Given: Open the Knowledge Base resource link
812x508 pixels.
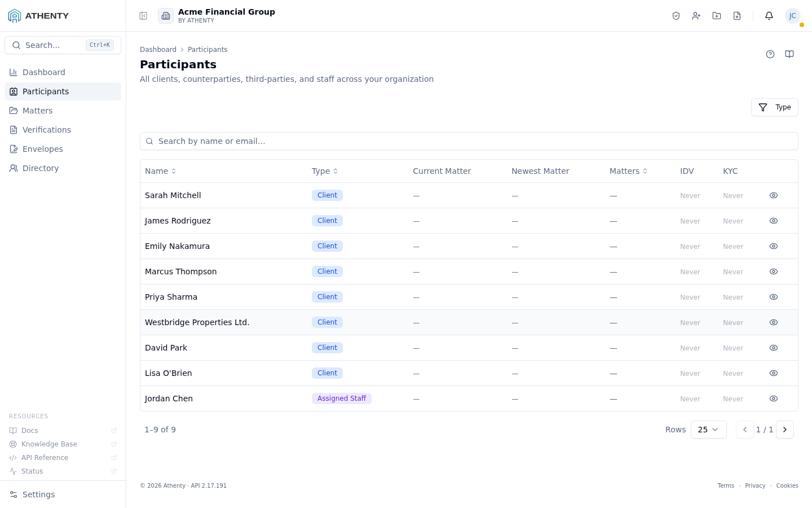Looking at the screenshot, I should pyautogui.click(x=63, y=444).
